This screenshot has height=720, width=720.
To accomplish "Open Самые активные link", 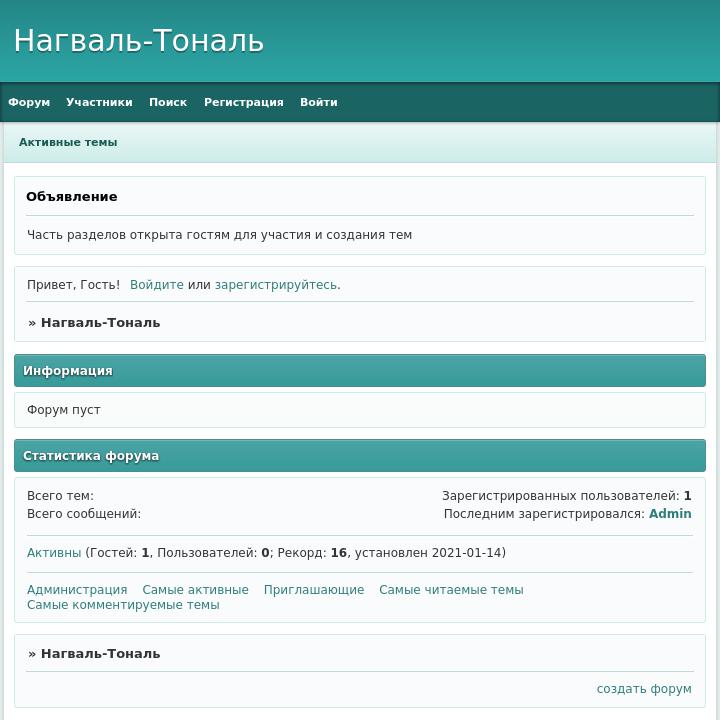I will (x=195, y=590).
